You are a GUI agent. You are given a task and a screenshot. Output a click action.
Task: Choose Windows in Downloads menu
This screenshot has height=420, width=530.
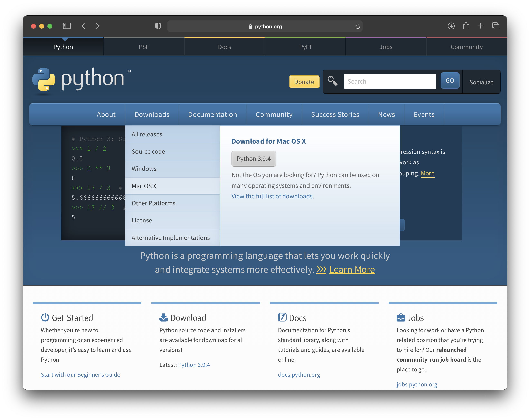(x=172, y=169)
